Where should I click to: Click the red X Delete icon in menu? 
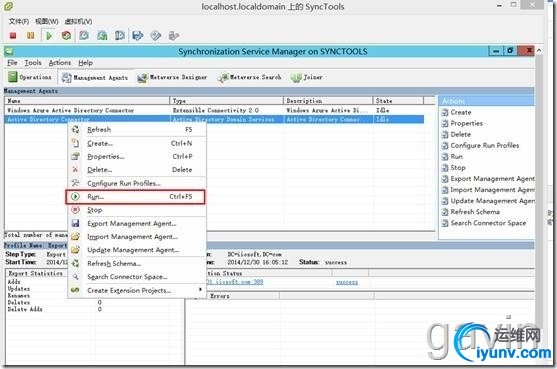[75, 170]
